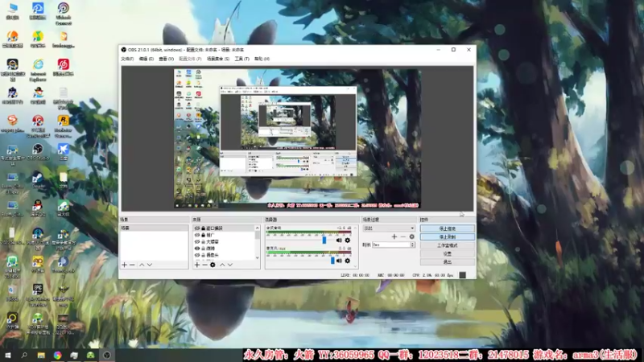This screenshot has width=644, height=362.
Task: Open the 台式音响 mixer settings gear
Action: pyautogui.click(x=348, y=241)
